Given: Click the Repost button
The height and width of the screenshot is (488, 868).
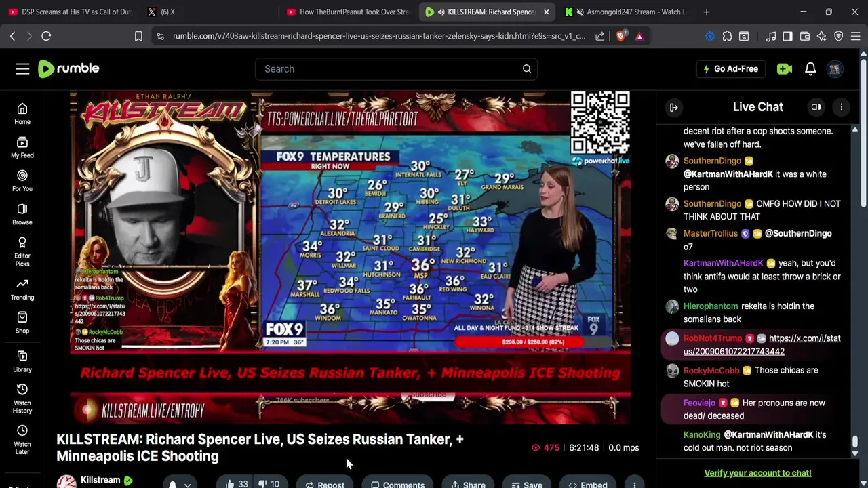Looking at the screenshot, I should coord(325,484).
